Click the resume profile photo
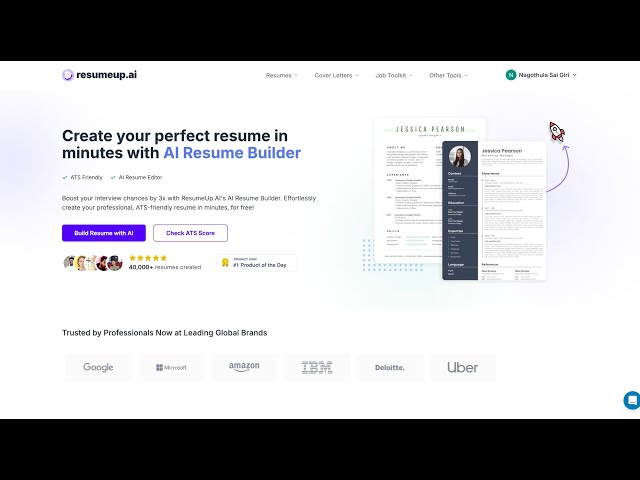640x480 pixels. pyautogui.click(x=460, y=156)
